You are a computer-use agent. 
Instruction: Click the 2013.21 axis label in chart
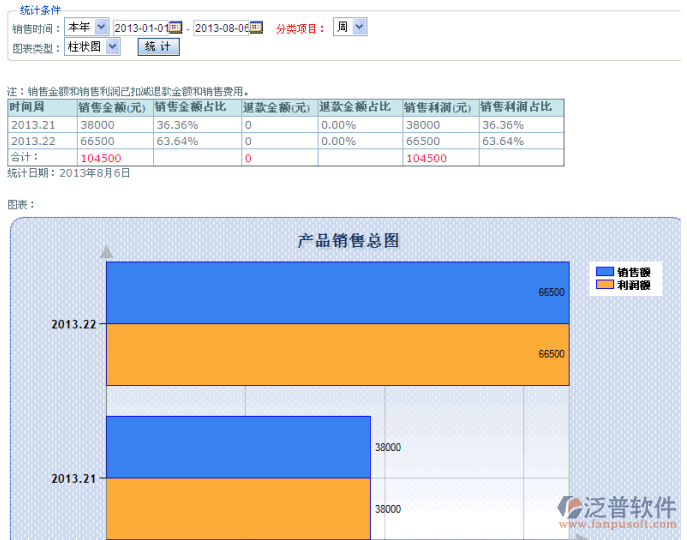74,479
